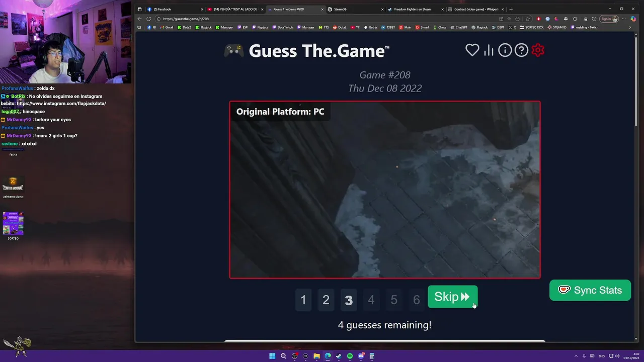
Task: Switch to the Facebook tab
Action: 174,9
